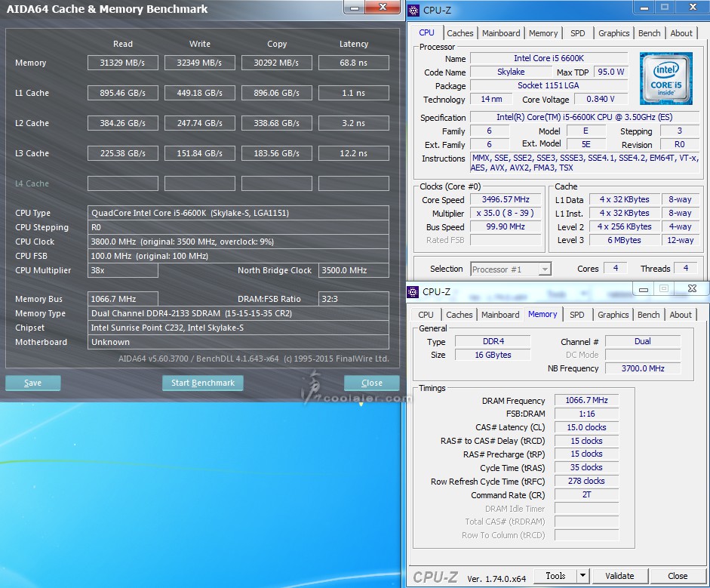Click the Tools button in CPU-Z
The width and height of the screenshot is (710, 588).
555,576
